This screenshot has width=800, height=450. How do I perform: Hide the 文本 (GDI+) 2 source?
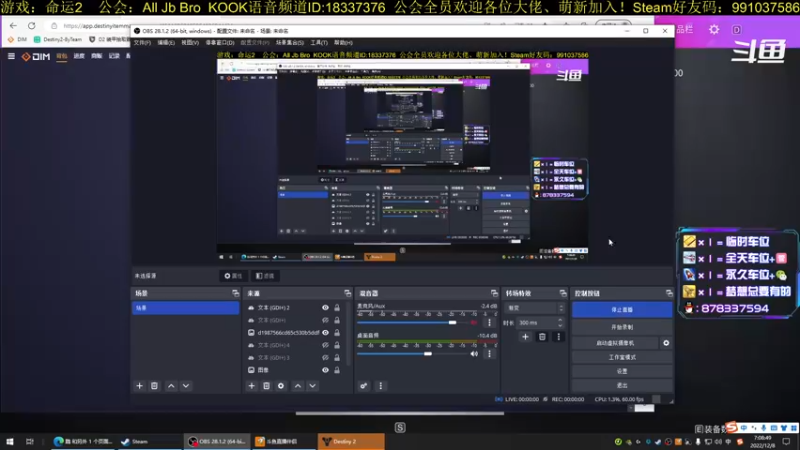tap(325, 308)
